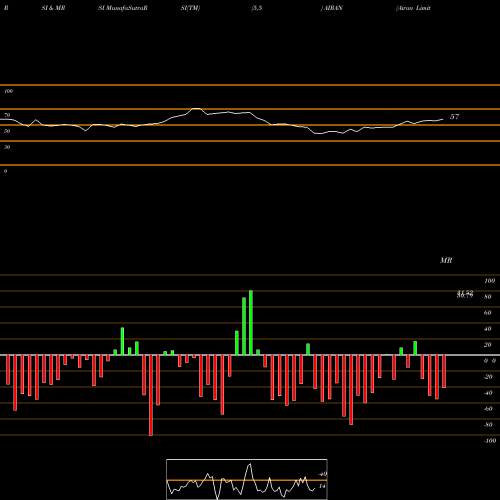Click the overlapping MR value readout near 80
This screenshot has width=500, height=500.
click(465, 294)
